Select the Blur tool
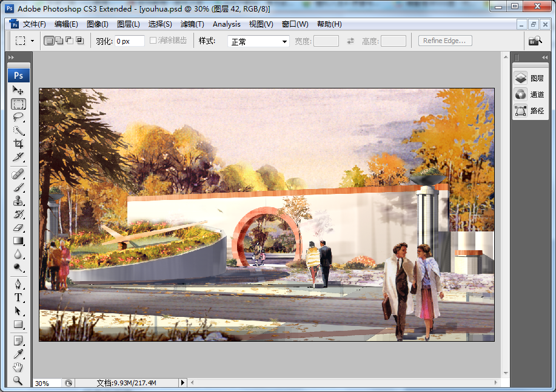 18,254
